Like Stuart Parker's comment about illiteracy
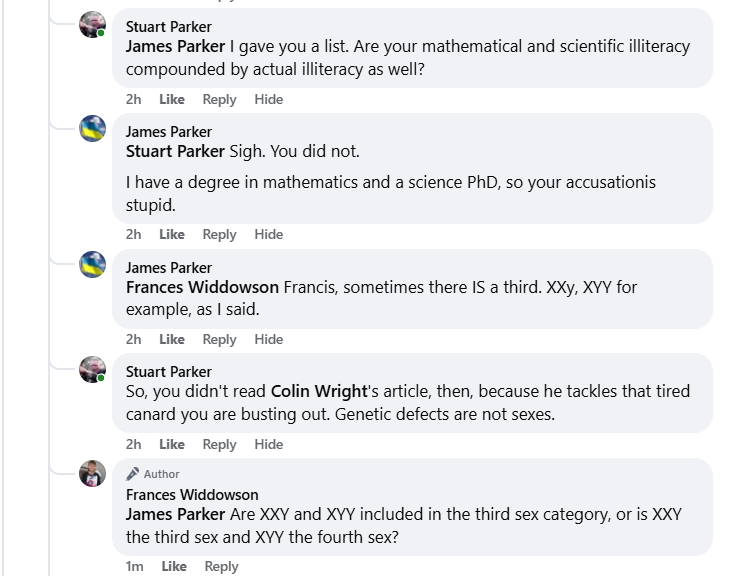 pyautogui.click(x=172, y=99)
